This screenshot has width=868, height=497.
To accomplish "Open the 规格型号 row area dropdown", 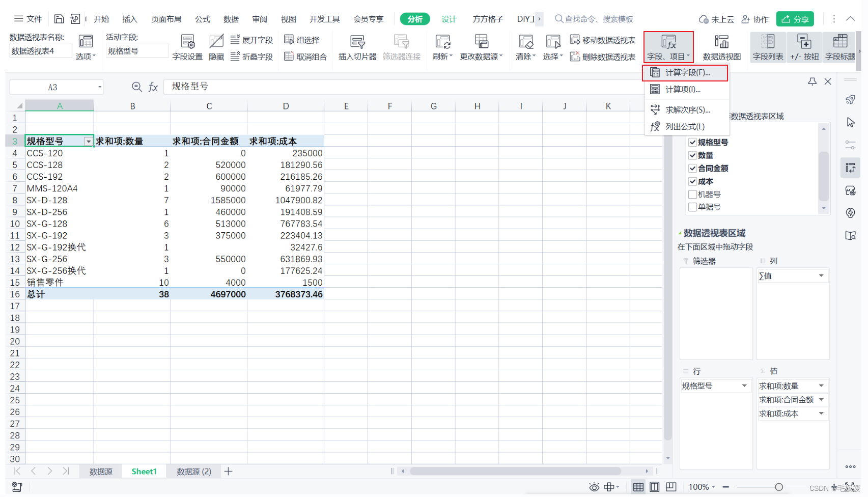I will click(744, 385).
